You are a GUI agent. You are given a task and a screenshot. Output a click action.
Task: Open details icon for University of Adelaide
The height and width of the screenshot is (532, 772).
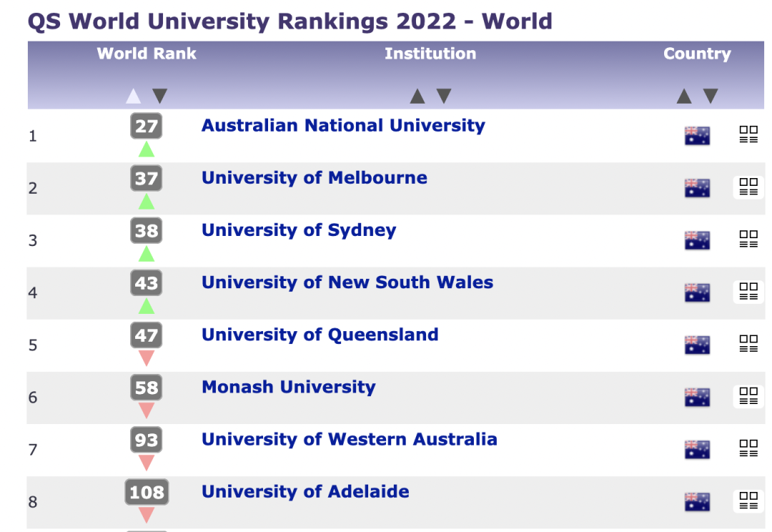pyautogui.click(x=748, y=501)
